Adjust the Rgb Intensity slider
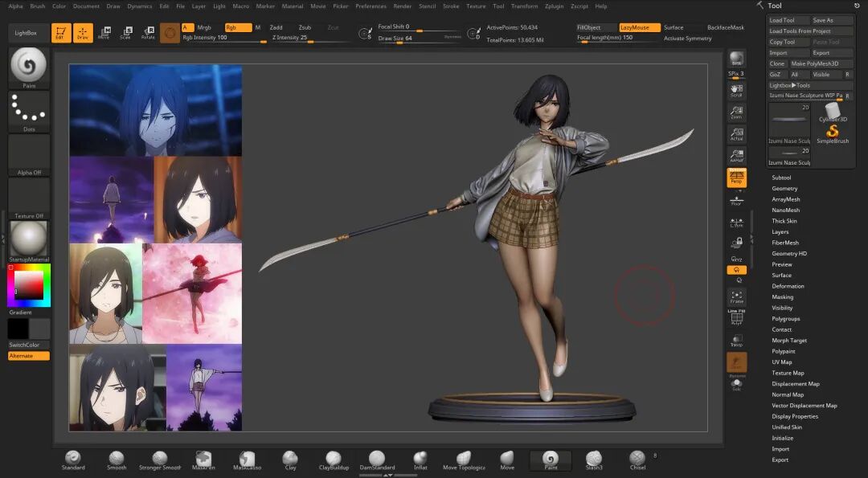 click(x=225, y=38)
